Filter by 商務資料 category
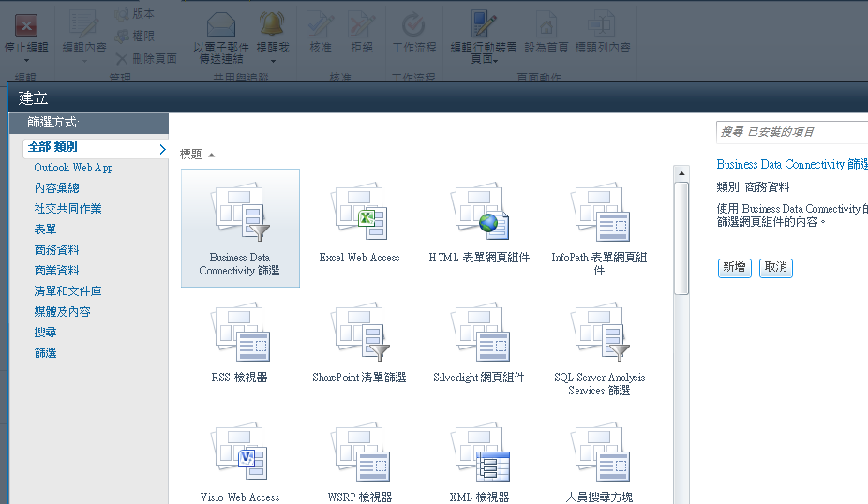The height and width of the screenshot is (504, 868). (x=56, y=250)
